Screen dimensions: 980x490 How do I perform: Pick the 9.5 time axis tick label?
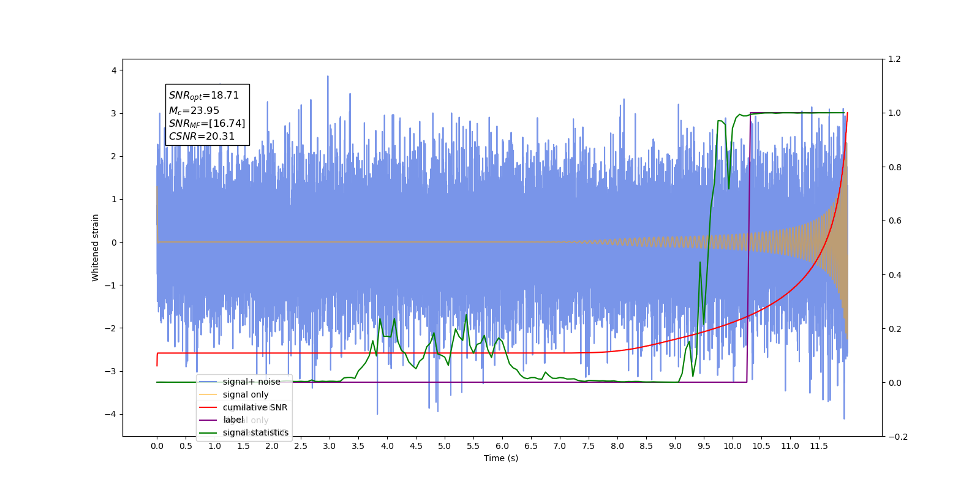tap(704, 446)
